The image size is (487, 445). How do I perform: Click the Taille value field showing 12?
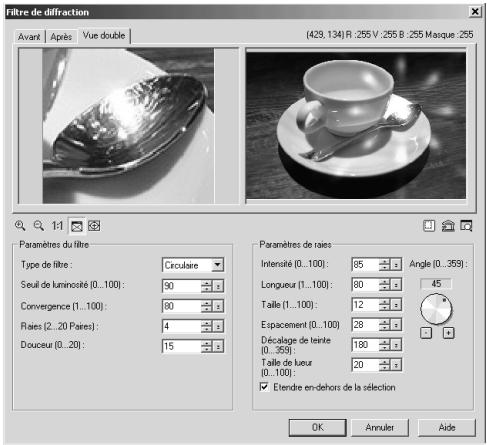pos(366,305)
